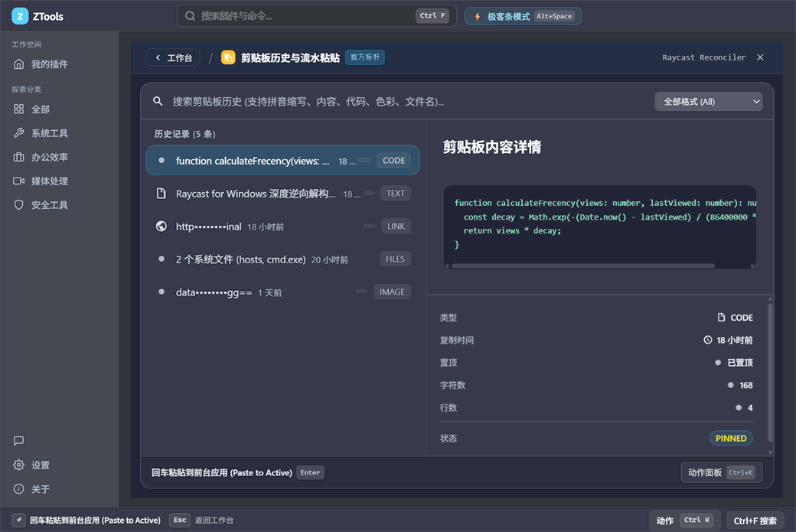Screen dimensions: 796x532
Task: Click the TEXT tag on Raycast entry
Action: point(396,194)
